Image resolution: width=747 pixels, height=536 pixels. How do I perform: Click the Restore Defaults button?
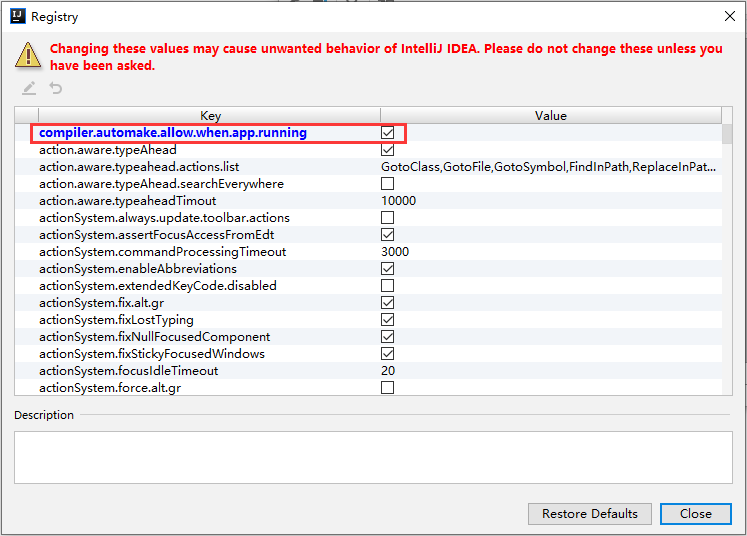tap(590, 514)
